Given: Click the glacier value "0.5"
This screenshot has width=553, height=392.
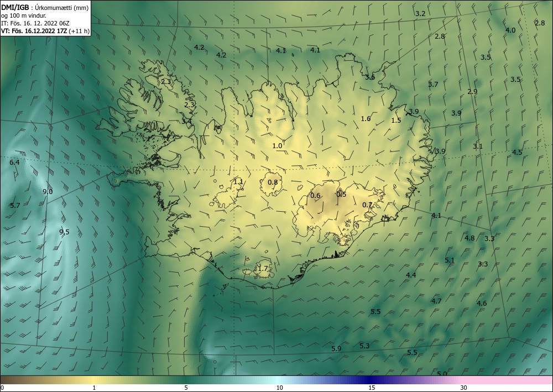Looking at the screenshot, I should click(x=341, y=194).
